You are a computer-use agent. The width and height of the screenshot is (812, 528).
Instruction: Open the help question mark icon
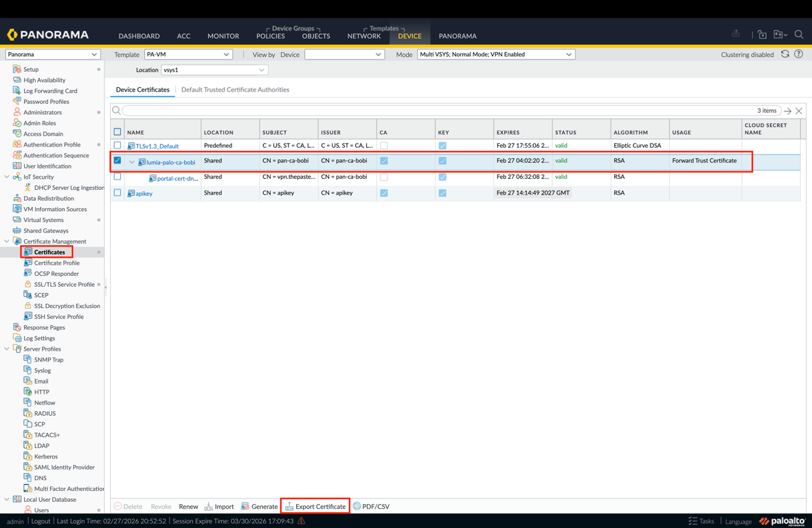[798, 54]
